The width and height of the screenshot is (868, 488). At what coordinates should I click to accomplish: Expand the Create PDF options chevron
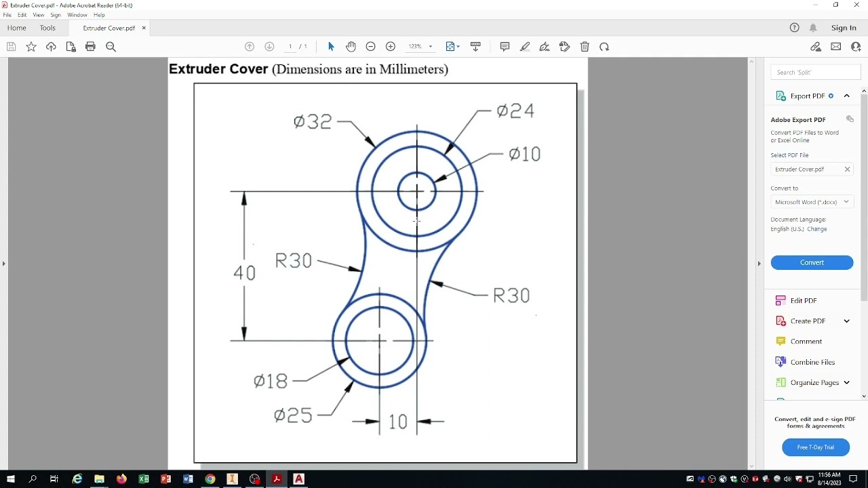coord(846,321)
